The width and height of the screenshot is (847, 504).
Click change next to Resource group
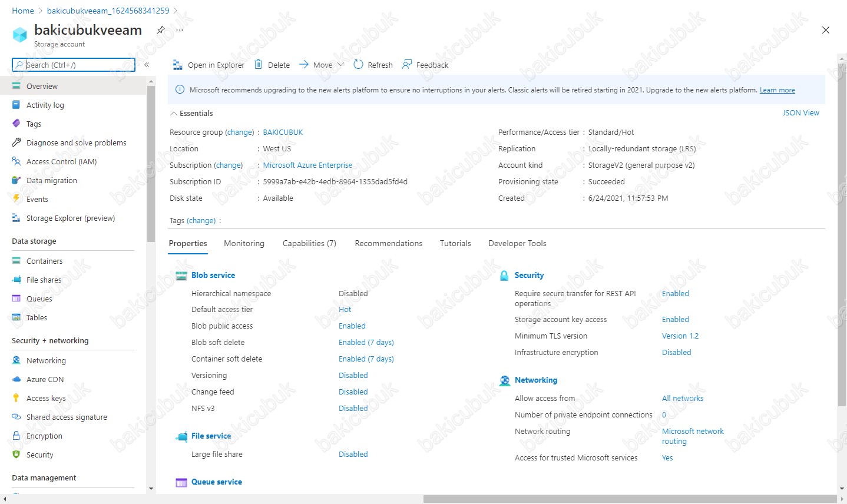[240, 132]
